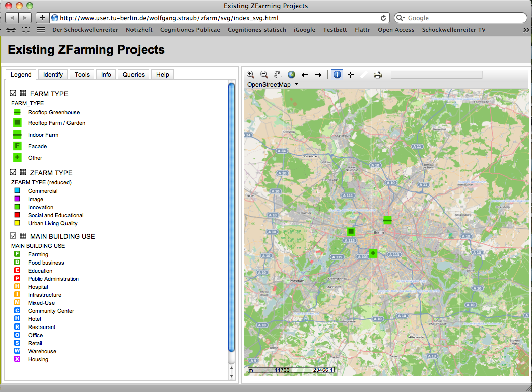
Task: Activate the identify info tool
Action: coord(337,75)
